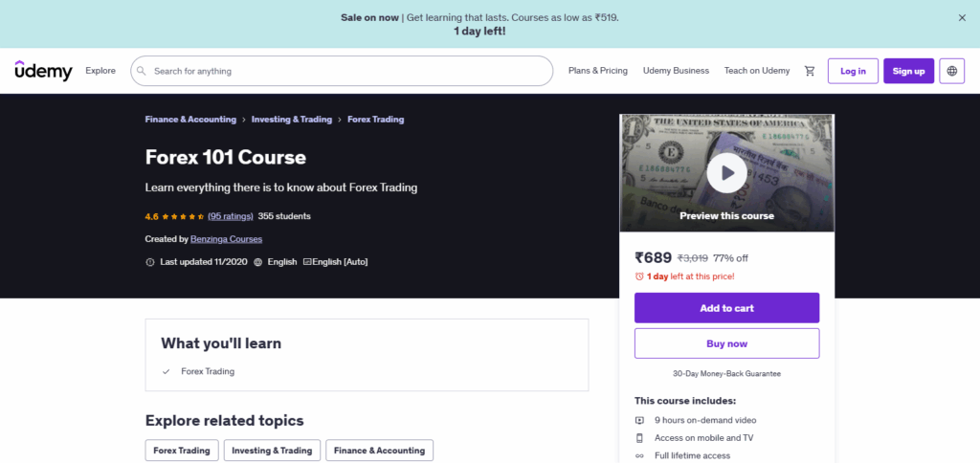
Task: Click the Full lifetime access text
Action: pos(693,456)
